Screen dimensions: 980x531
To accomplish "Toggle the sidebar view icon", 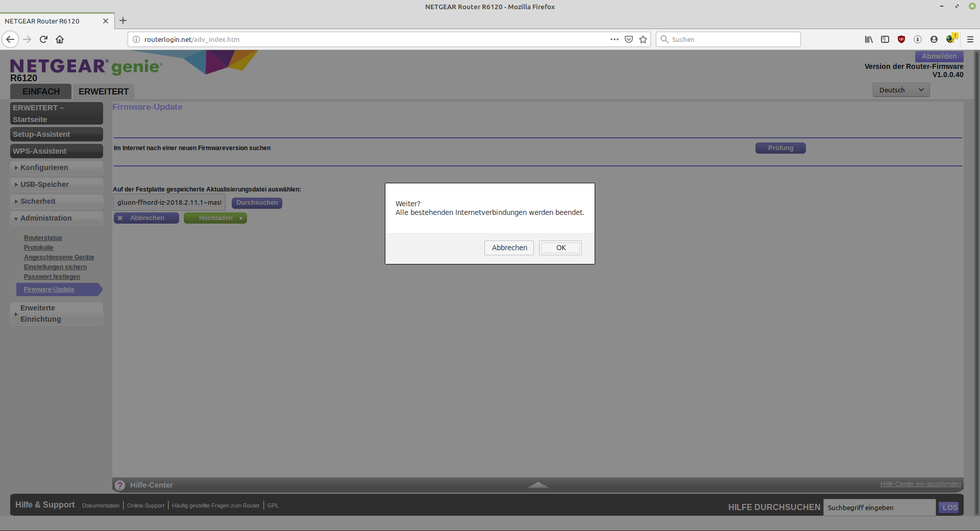I will tap(885, 39).
